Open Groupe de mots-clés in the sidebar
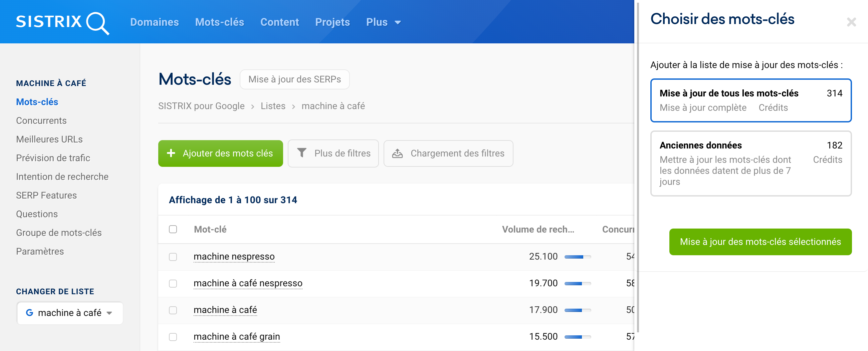Screen dimensions: 868x351 [59, 233]
